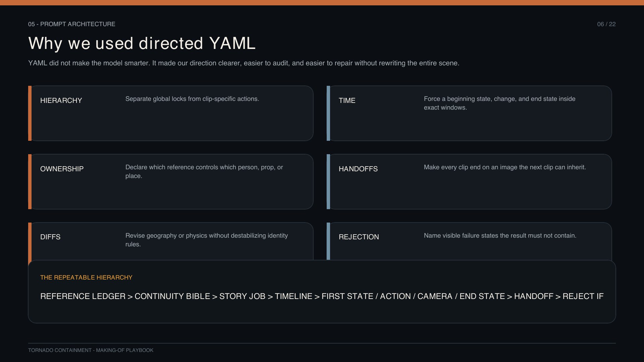Viewport: 644px width, 362px height.
Task: Click 'THE REPEATABLE HIERARCHY' orange heading
Action: [86, 278]
